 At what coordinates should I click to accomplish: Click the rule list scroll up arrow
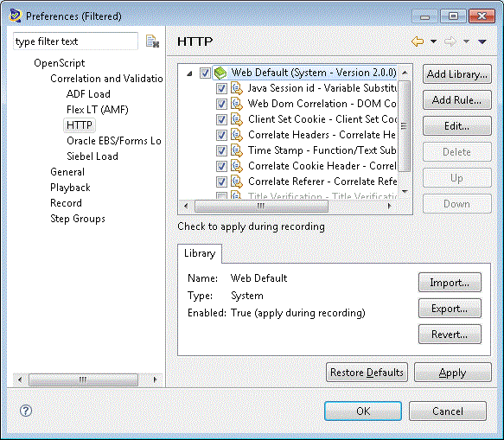pos(405,73)
